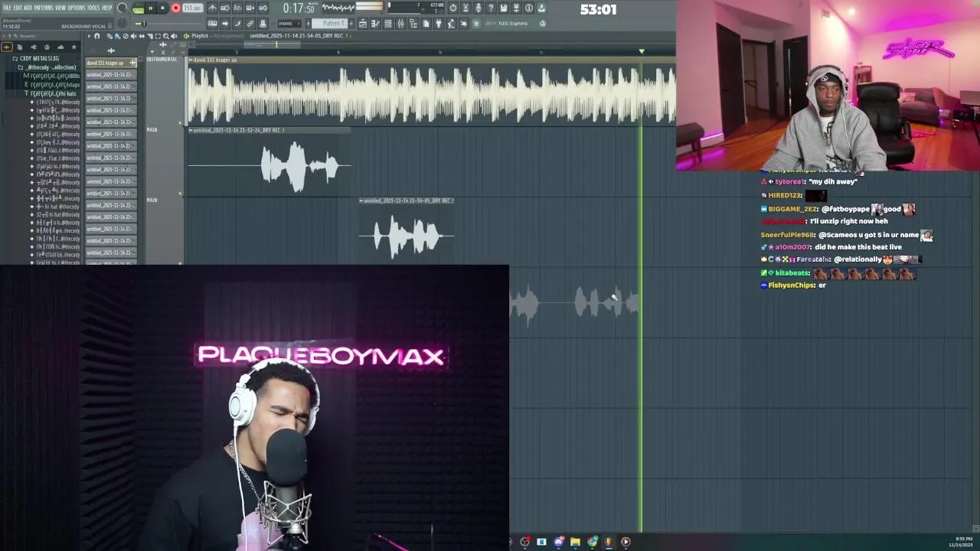
Task: Select the playlist slice tool
Action: [x=150, y=36]
